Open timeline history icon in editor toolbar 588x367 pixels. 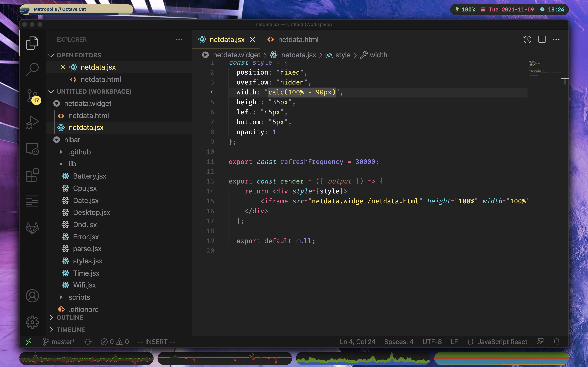click(527, 40)
